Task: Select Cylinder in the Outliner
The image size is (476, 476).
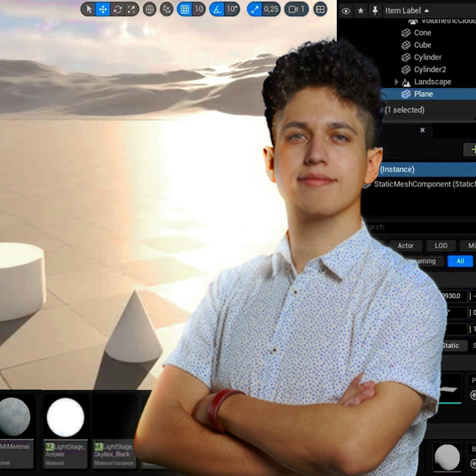Action: 428,58
